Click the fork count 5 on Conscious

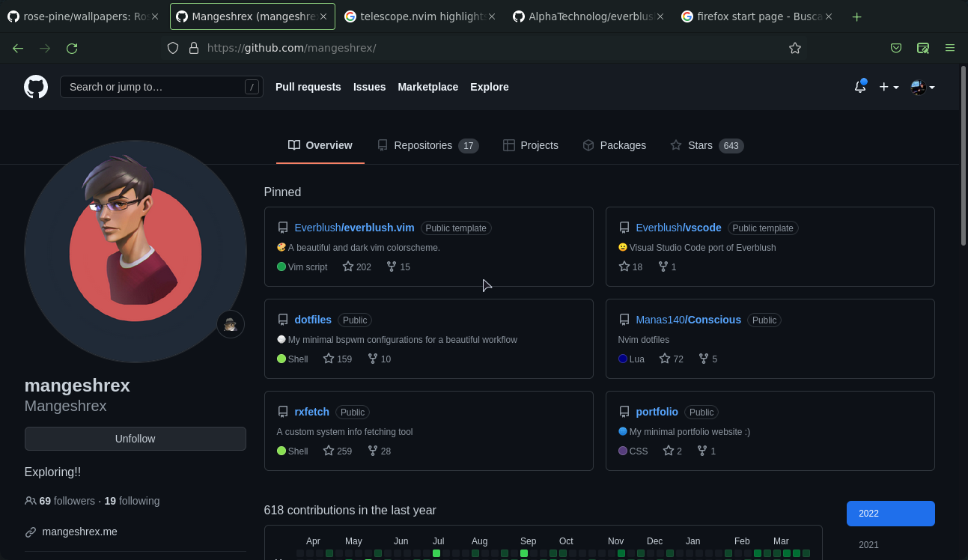pos(708,359)
